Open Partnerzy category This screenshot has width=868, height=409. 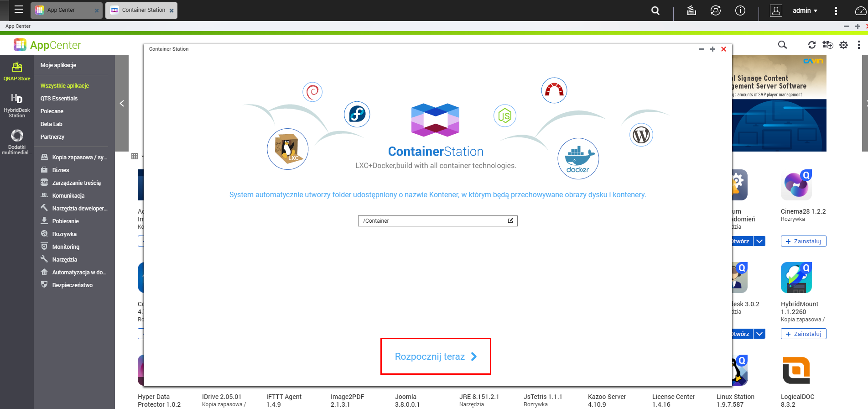pyautogui.click(x=52, y=137)
